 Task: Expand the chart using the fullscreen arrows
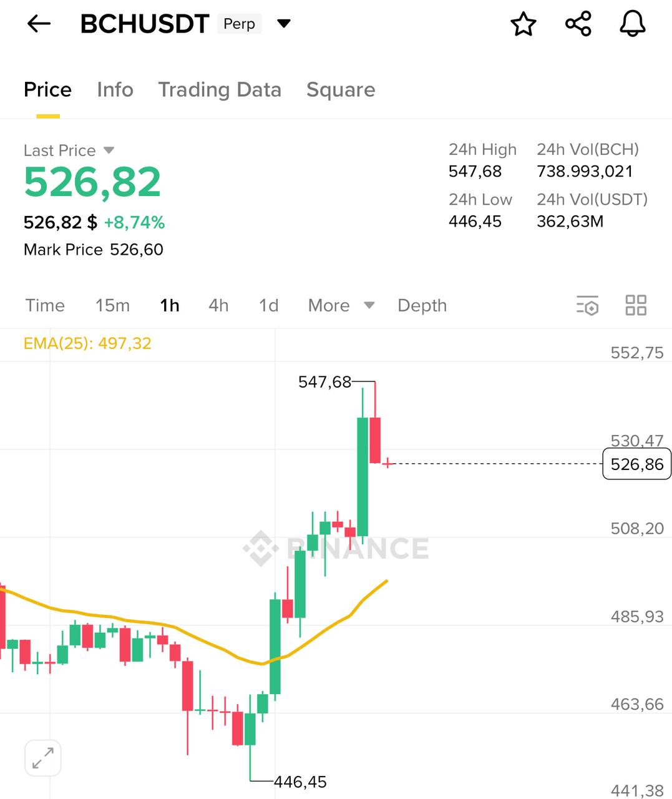click(42, 757)
